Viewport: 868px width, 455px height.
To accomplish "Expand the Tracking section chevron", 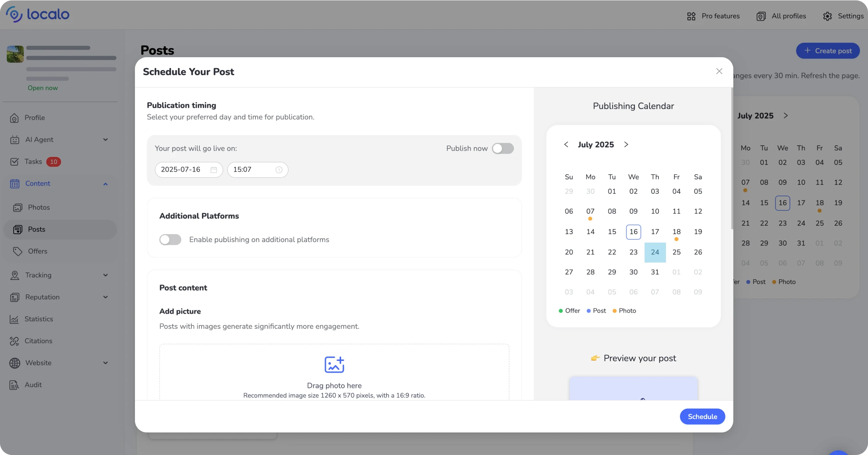I will (105, 275).
